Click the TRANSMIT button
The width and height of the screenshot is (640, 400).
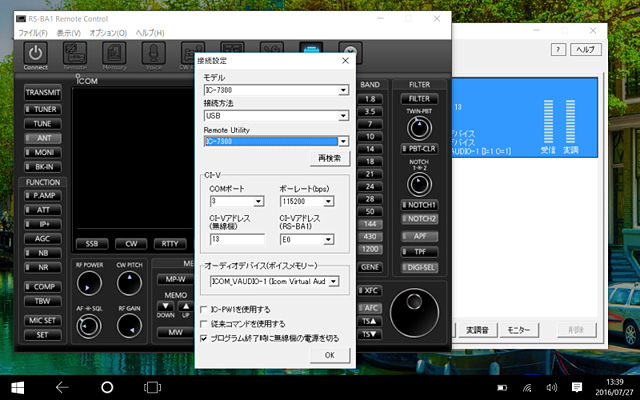42,93
